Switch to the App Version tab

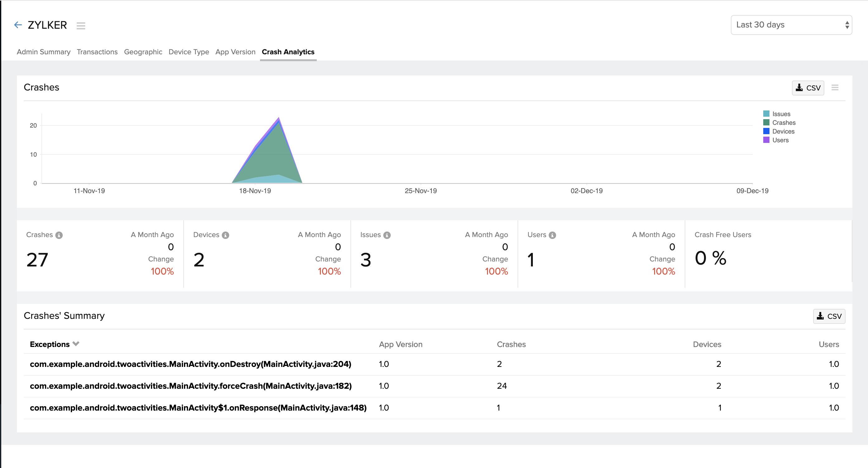click(x=235, y=52)
